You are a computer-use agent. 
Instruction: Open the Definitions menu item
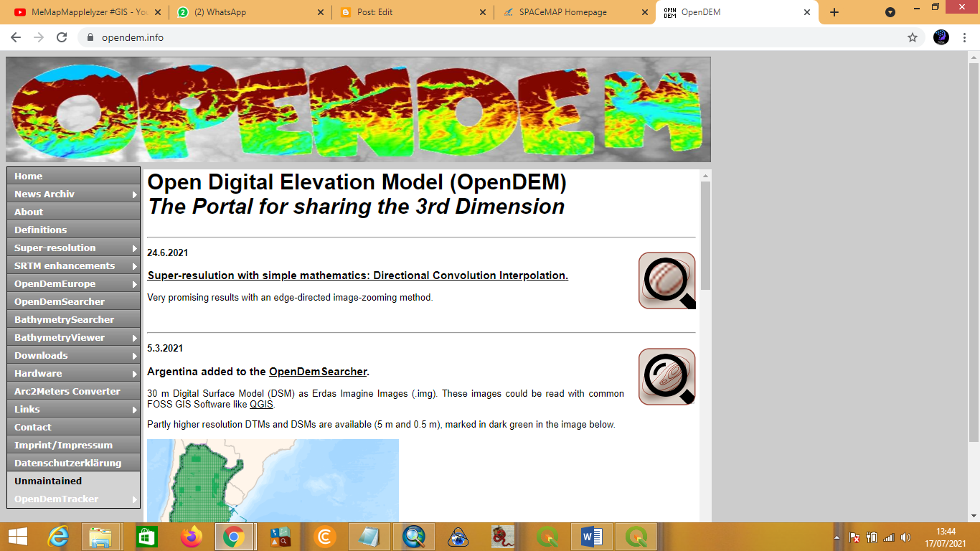[73, 230]
